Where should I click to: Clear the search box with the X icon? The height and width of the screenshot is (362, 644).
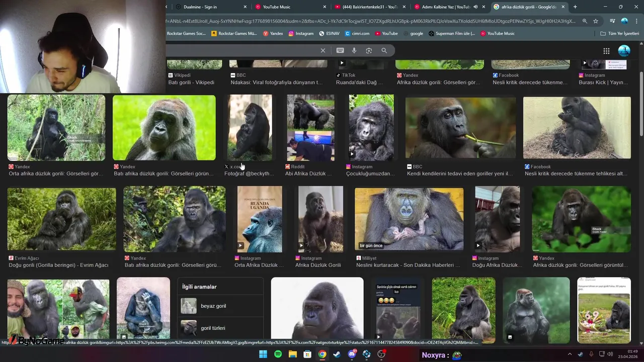323,50
